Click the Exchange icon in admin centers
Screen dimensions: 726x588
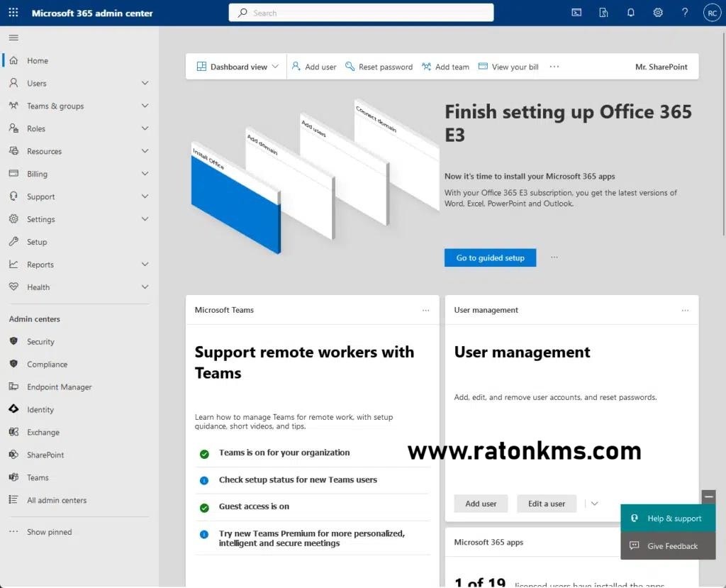[x=14, y=432]
